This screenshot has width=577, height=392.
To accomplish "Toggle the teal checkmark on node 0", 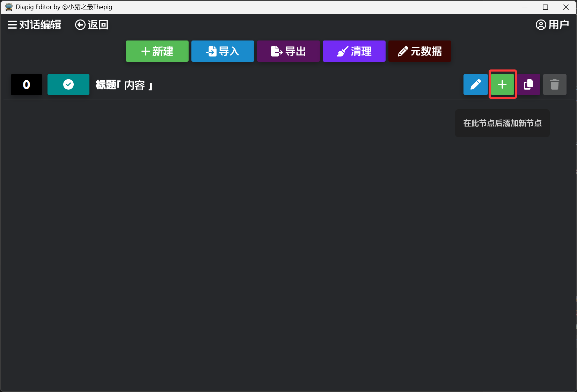I will (68, 84).
